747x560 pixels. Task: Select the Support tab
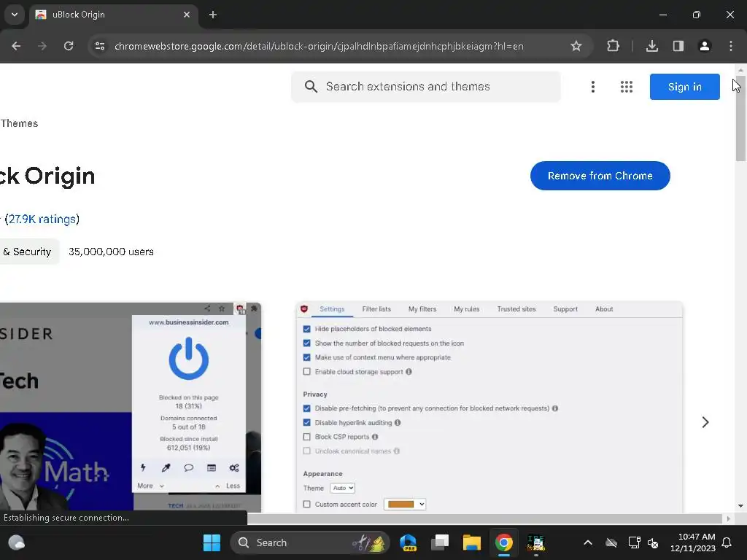coord(565,309)
